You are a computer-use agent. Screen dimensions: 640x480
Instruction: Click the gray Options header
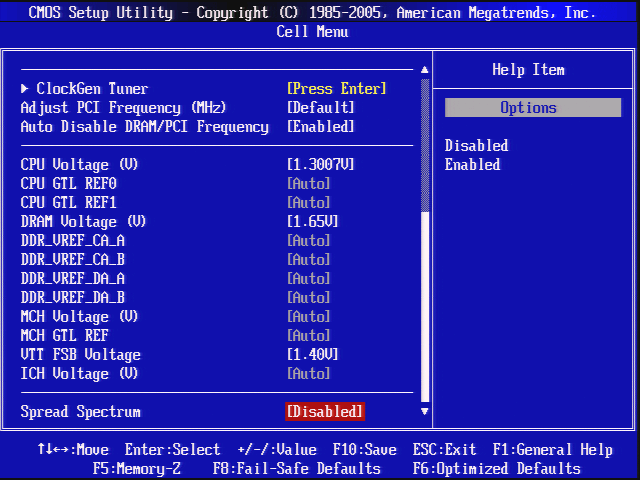[x=533, y=108]
